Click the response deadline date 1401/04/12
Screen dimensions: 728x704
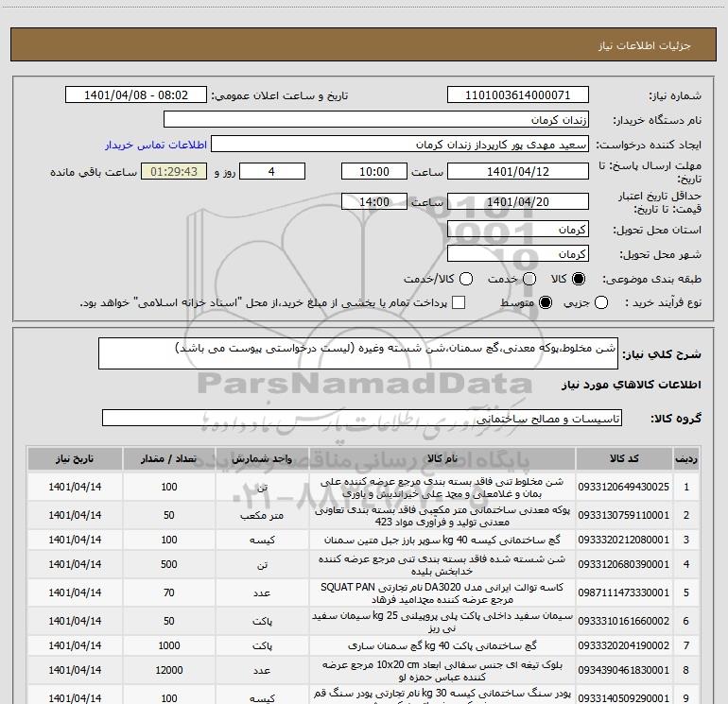coord(518,171)
